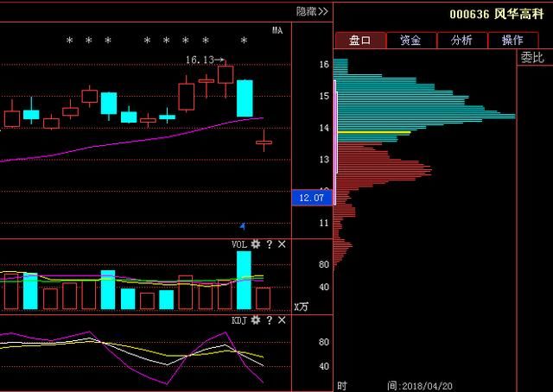Close the VOL indicator panel
This screenshot has width=553, height=392.
(282, 245)
